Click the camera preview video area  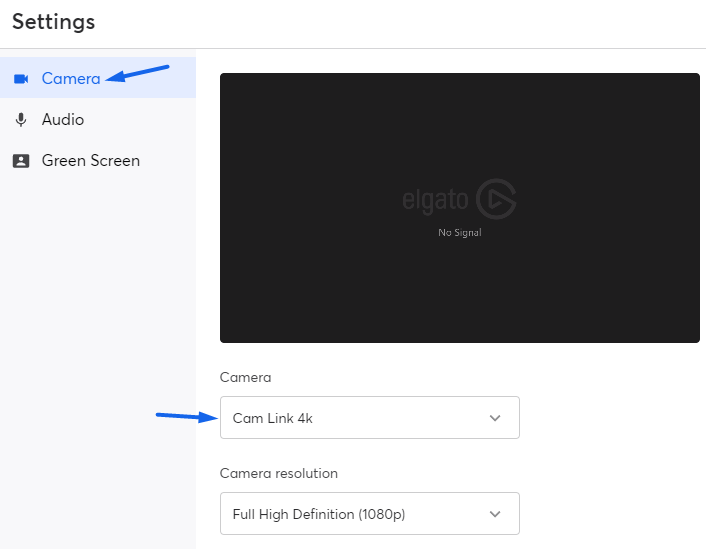tap(460, 208)
